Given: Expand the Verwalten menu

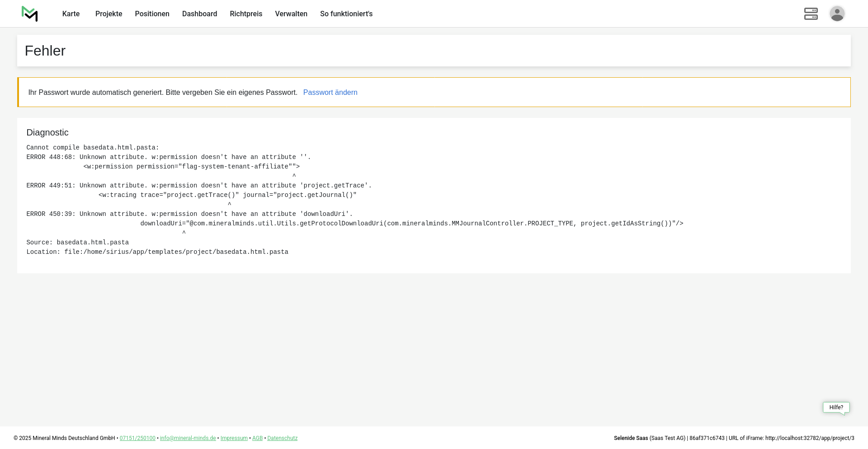Looking at the screenshot, I should 291,14.
